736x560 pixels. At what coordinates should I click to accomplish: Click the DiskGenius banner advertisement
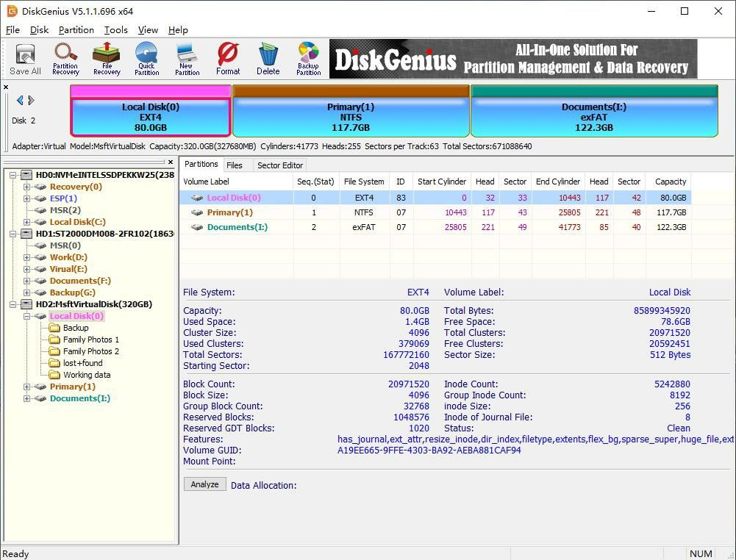[513, 59]
